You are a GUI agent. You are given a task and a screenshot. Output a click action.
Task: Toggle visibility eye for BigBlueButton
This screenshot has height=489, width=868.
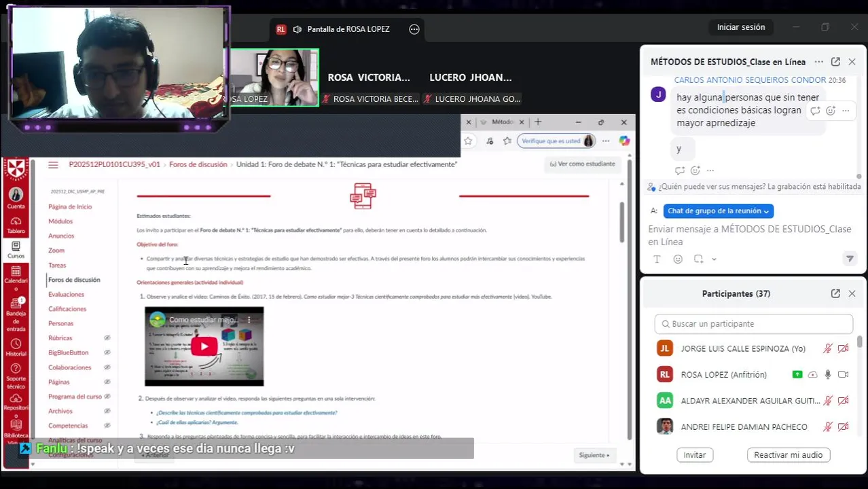[107, 352]
